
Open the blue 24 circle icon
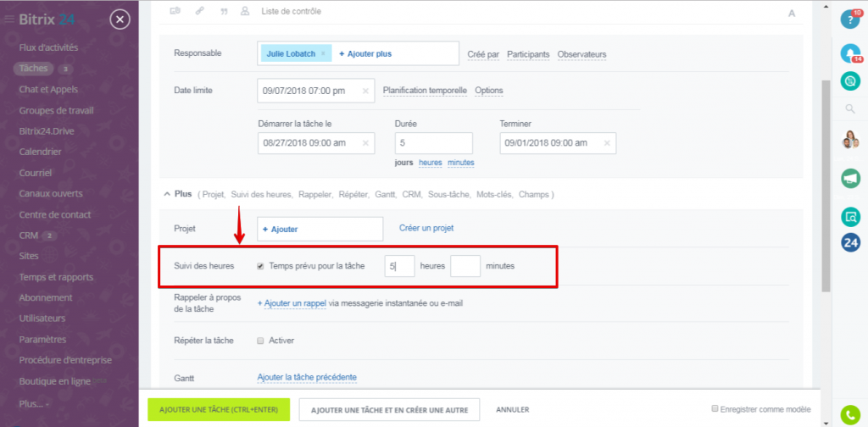(x=849, y=243)
